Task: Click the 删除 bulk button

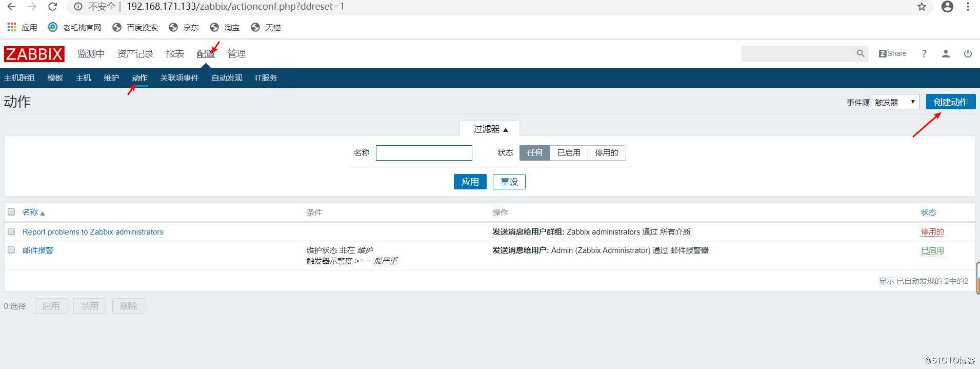Action: [129, 306]
